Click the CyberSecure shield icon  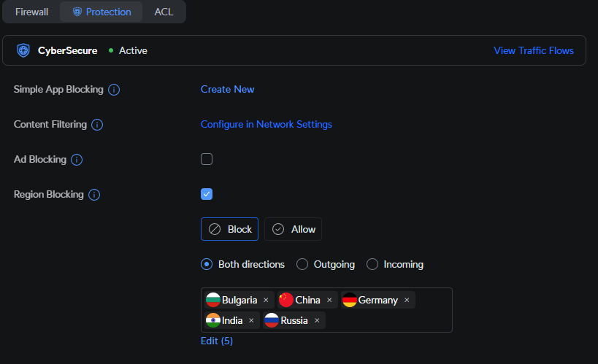(x=23, y=51)
